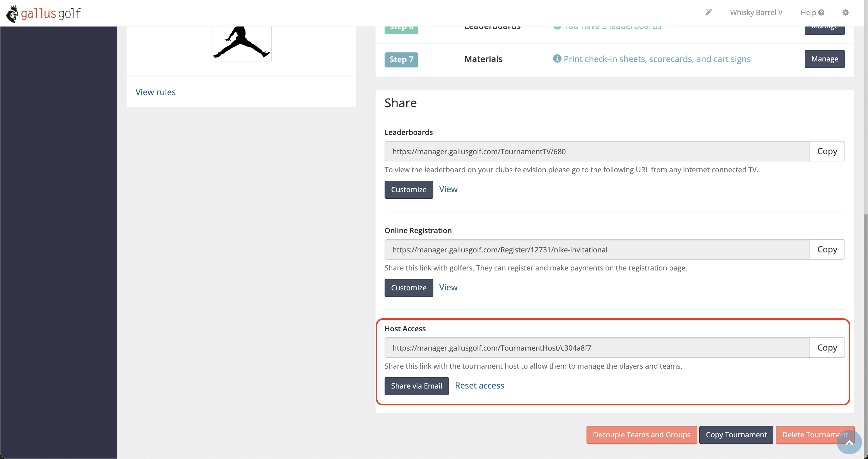Screen dimensions: 868x459
Task: Click Copy Tournament button at bottom
Action: 737,434
